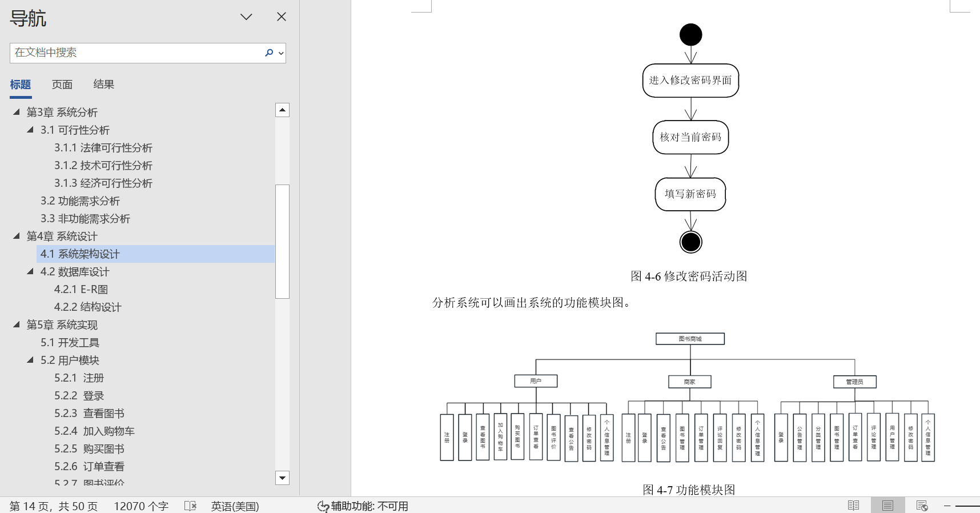
Task: Go to heading 5.2.3 查看图书
Action: 90,413
